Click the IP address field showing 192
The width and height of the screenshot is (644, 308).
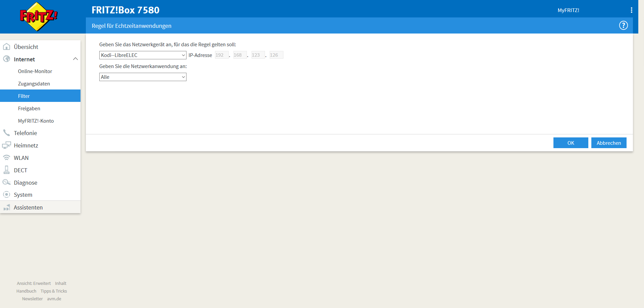222,55
